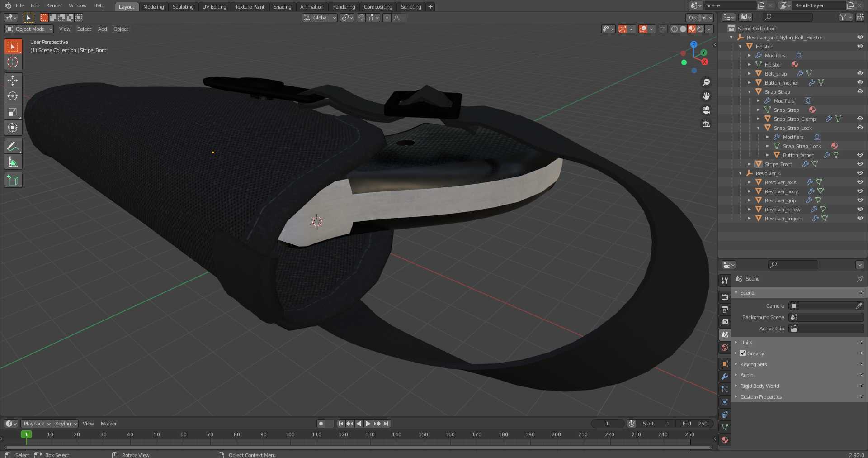
Task: Open the Modifiers properties tab
Action: coord(725,377)
